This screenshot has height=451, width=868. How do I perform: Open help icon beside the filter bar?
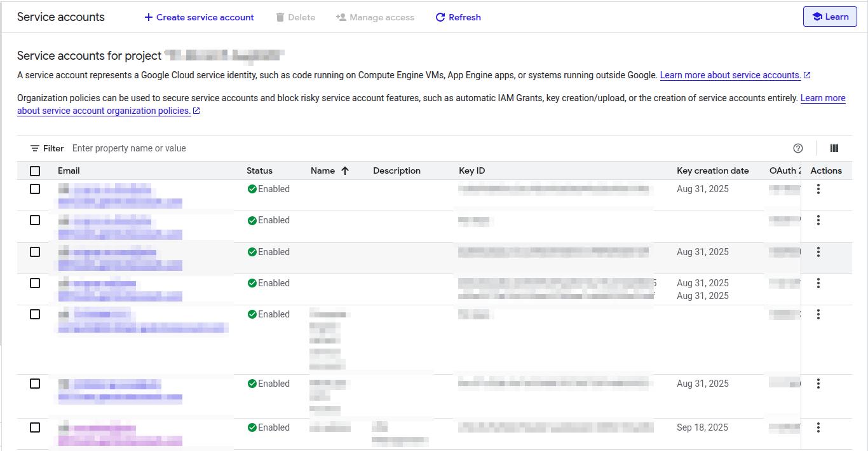(798, 148)
